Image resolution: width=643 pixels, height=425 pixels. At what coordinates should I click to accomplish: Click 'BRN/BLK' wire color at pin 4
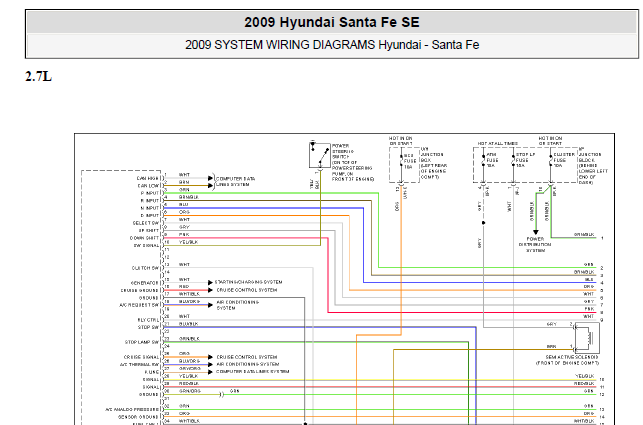189,197
